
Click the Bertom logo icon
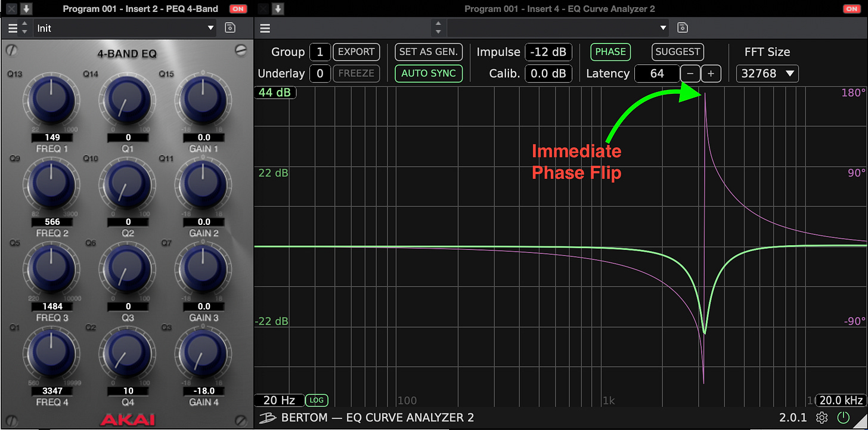tap(269, 417)
